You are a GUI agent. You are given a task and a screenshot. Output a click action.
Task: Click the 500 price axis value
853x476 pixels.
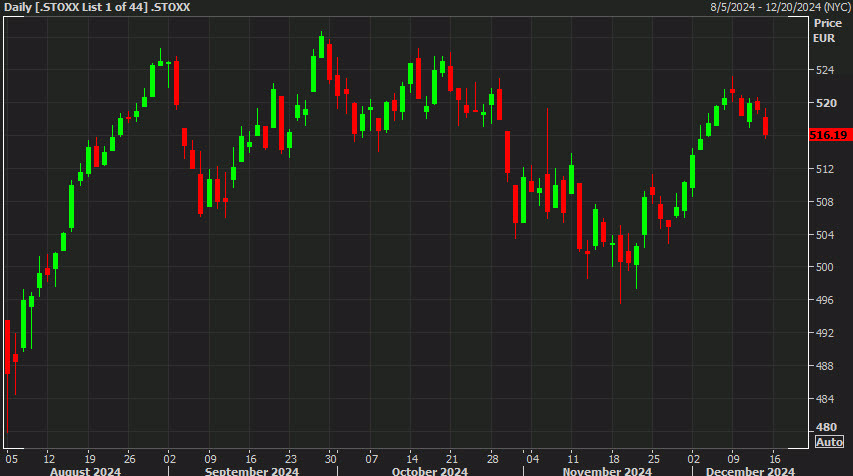coord(825,267)
